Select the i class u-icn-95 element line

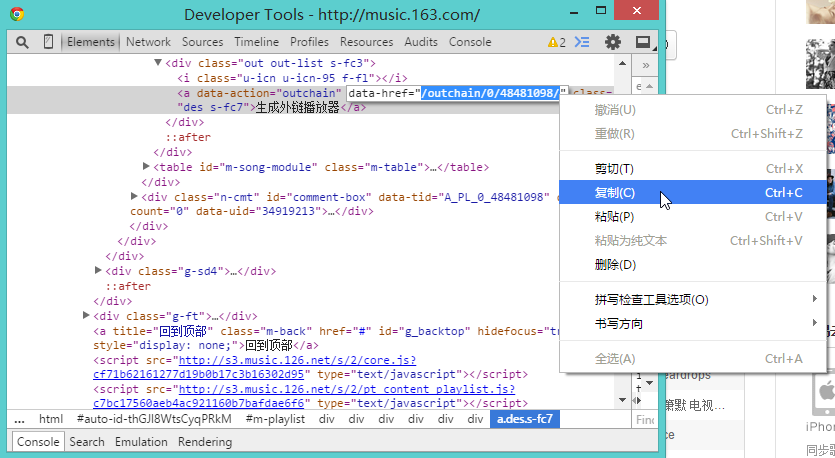(x=292, y=78)
